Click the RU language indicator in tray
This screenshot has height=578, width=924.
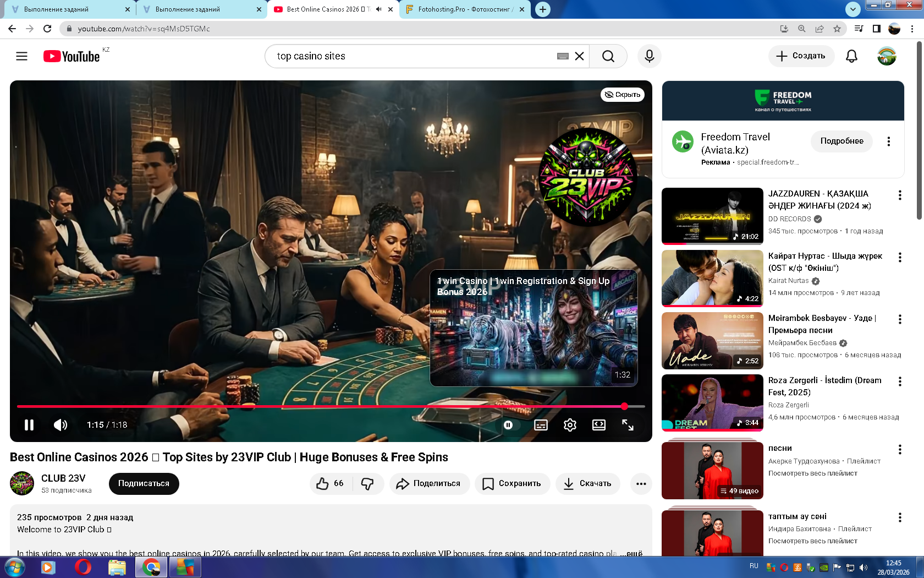(754, 566)
